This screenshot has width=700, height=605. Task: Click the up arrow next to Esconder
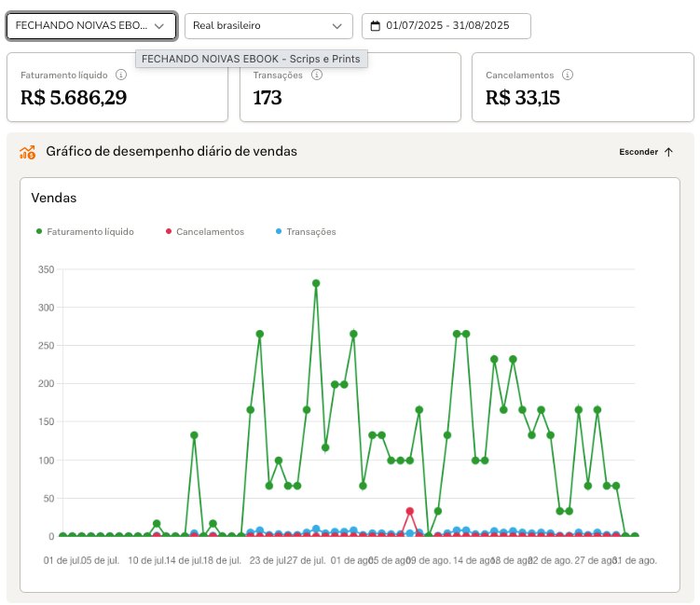668,152
